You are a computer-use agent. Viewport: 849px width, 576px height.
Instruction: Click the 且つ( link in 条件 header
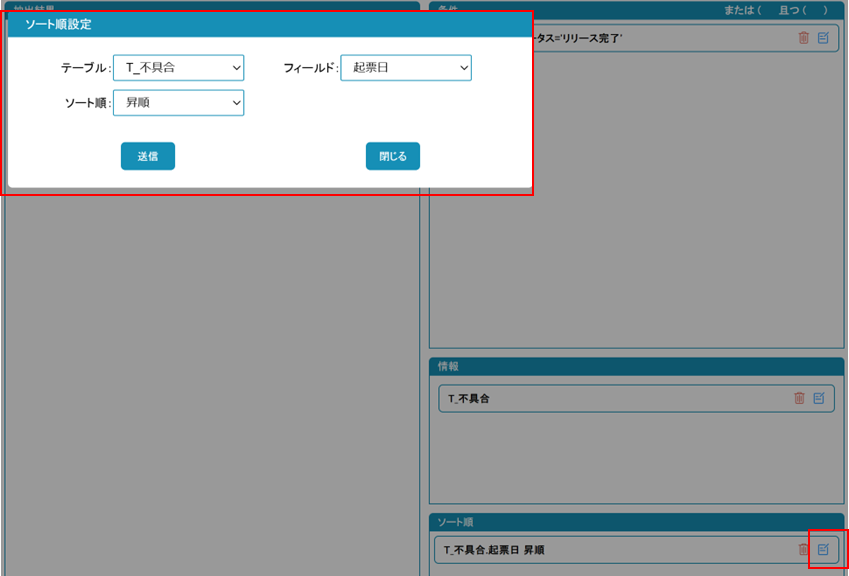coord(791,10)
